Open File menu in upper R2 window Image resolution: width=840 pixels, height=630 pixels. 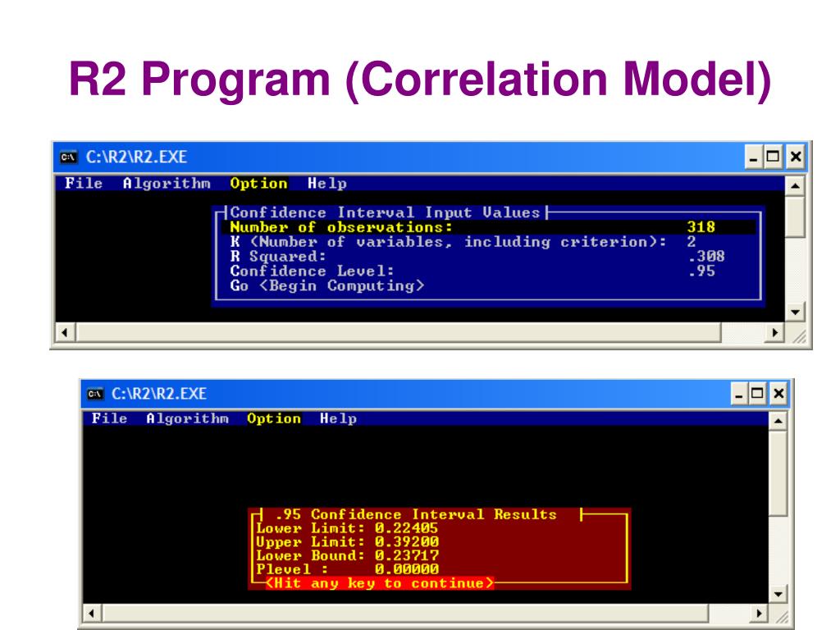[x=84, y=183]
